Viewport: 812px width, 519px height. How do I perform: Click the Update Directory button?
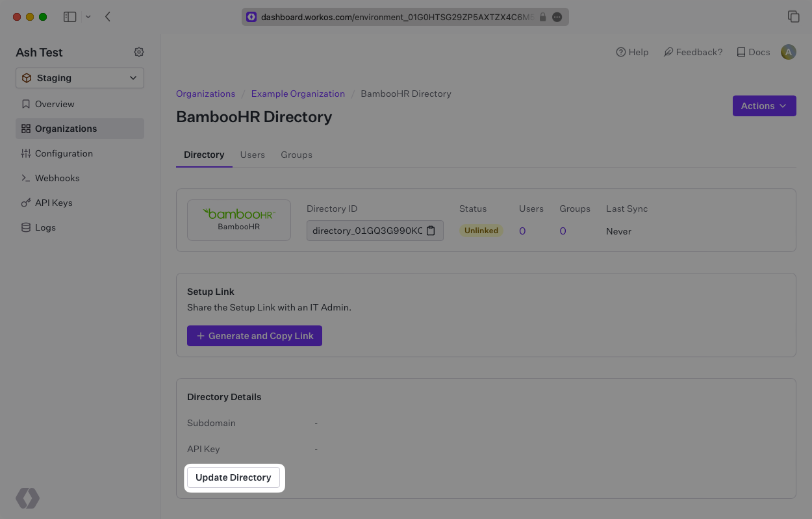(233, 477)
